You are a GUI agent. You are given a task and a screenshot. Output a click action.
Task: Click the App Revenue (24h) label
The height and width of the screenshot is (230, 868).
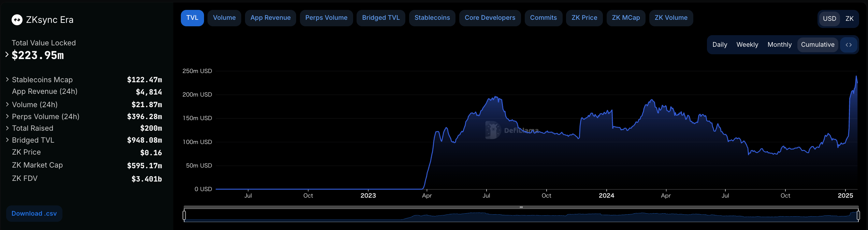click(45, 91)
